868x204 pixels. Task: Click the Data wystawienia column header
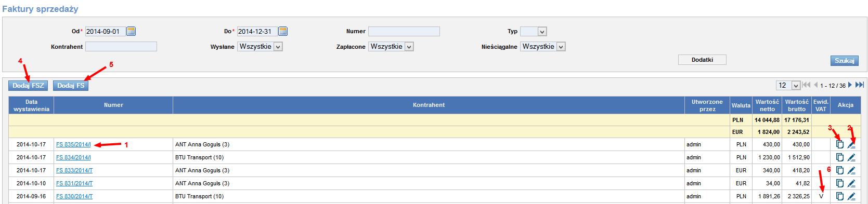(31, 105)
